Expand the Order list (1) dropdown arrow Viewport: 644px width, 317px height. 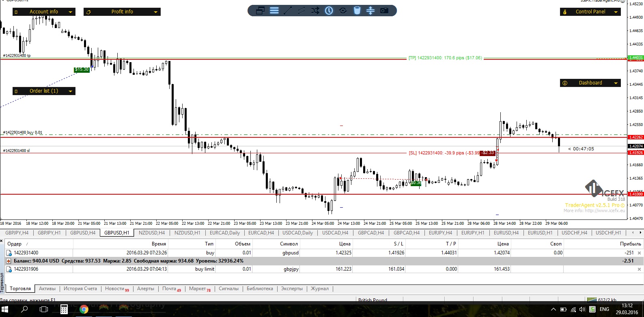[70, 91]
